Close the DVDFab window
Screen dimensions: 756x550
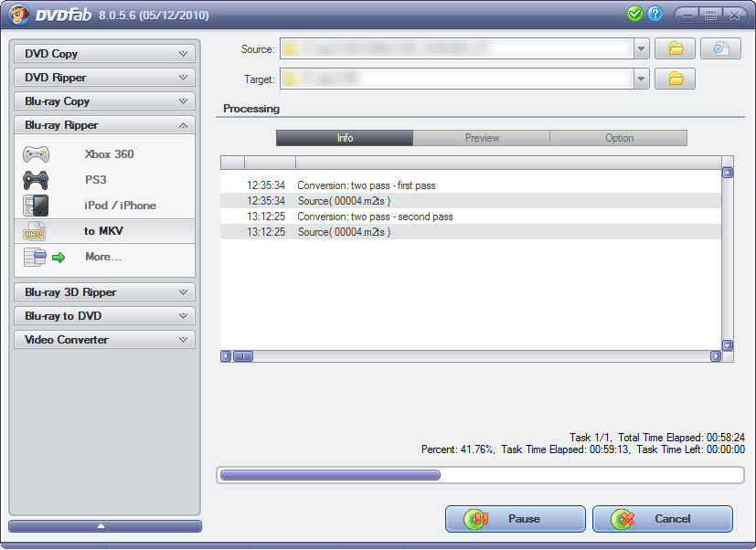tap(734, 15)
